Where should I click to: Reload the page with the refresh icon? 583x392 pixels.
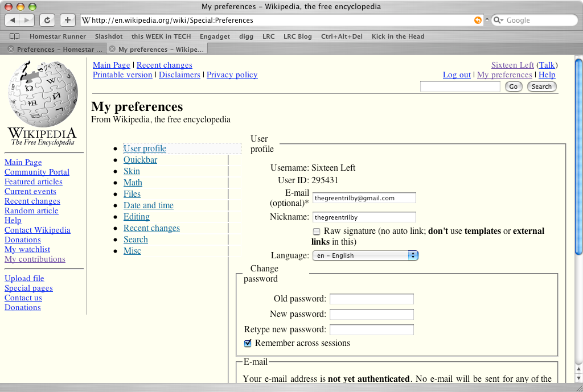(x=47, y=20)
